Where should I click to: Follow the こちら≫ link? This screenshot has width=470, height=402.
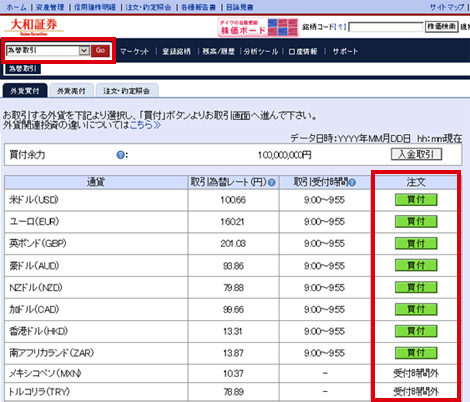[x=145, y=125]
